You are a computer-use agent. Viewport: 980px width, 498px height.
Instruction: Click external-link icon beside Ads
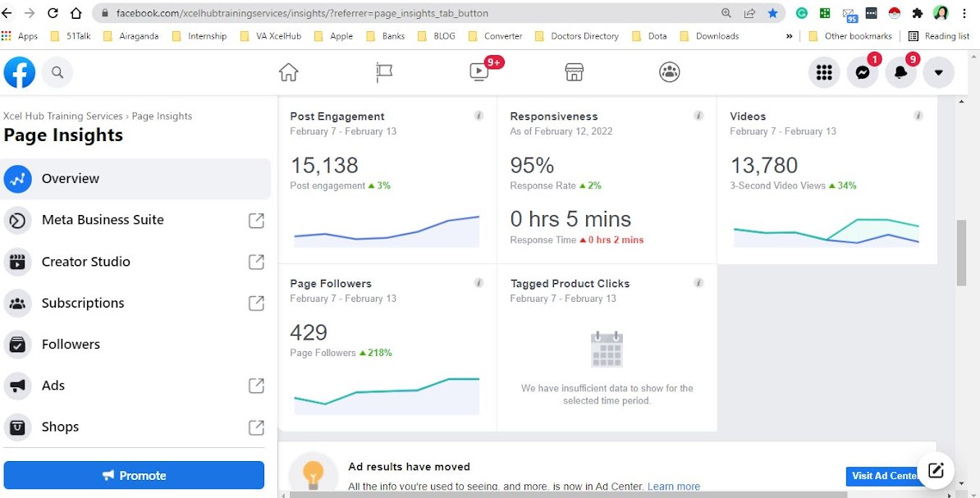[256, 386]
